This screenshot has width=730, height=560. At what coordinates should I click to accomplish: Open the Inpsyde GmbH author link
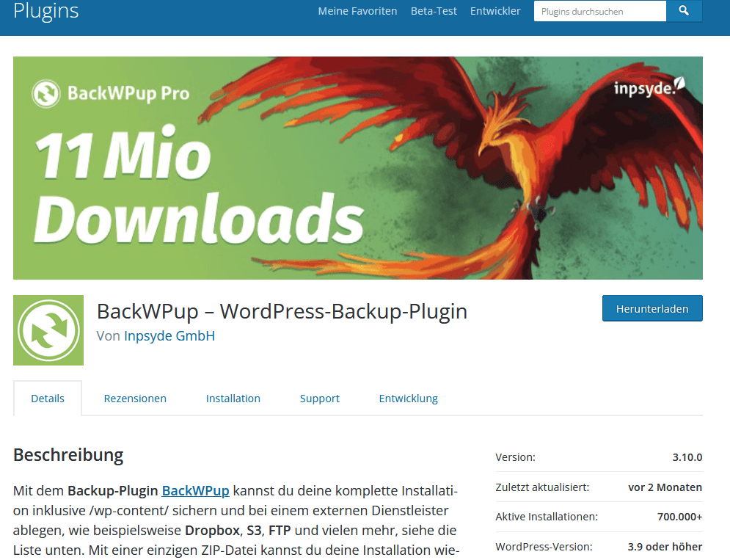169,336
